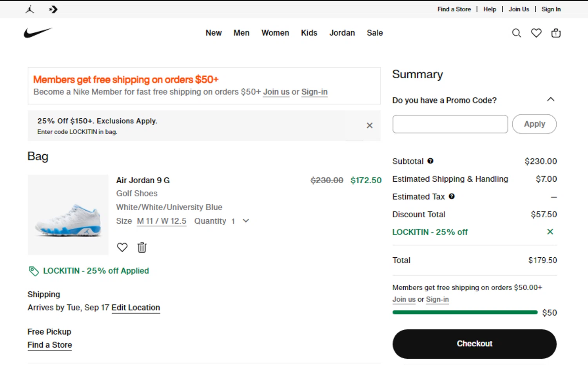Open the Kids menu
This screenshot has height=365, width=588.
point(309,33)
